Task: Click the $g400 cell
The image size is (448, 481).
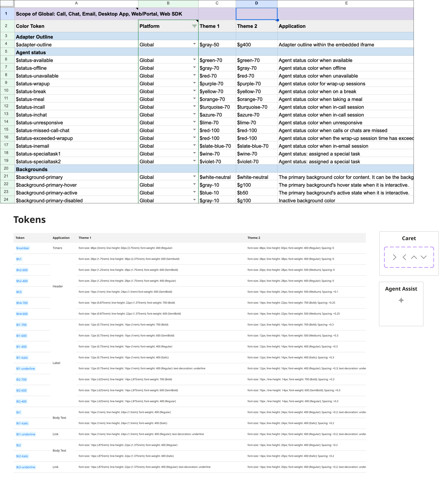Action: tap(256, 44)
